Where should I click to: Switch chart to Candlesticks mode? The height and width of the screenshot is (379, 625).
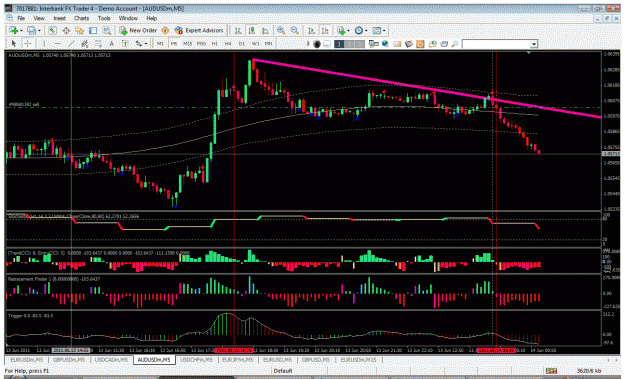[x=252, y=30]
